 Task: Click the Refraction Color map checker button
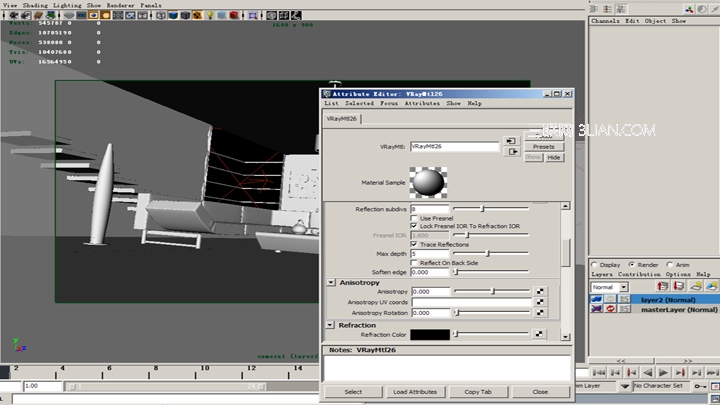(x=539, y=334)
